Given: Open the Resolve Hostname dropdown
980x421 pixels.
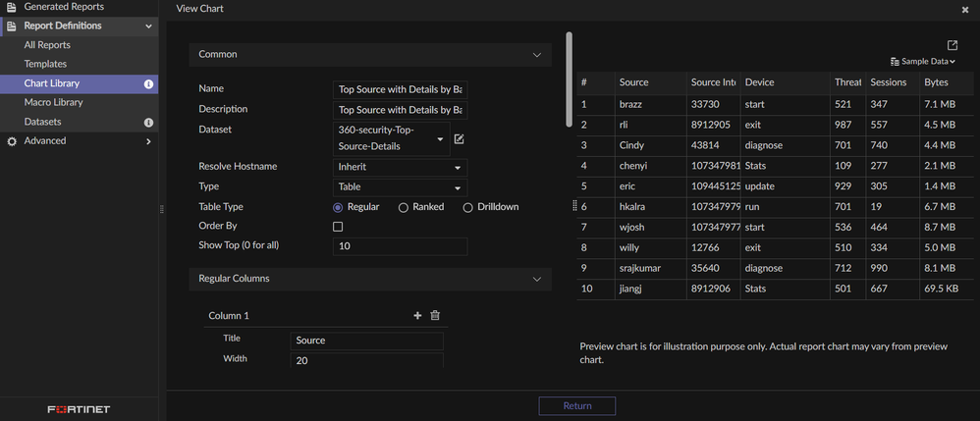Looking at the screenshot, I should (400, 167).
